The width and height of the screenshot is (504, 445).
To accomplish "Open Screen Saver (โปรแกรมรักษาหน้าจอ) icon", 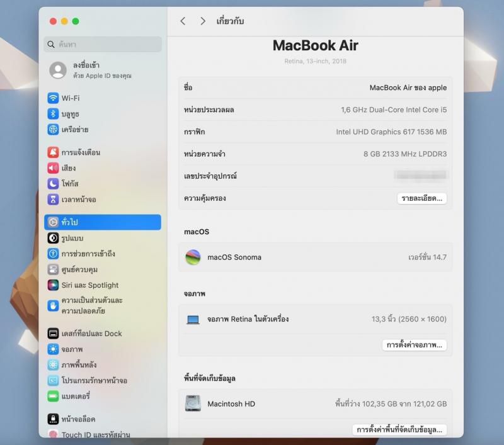I will pos(53,380).
